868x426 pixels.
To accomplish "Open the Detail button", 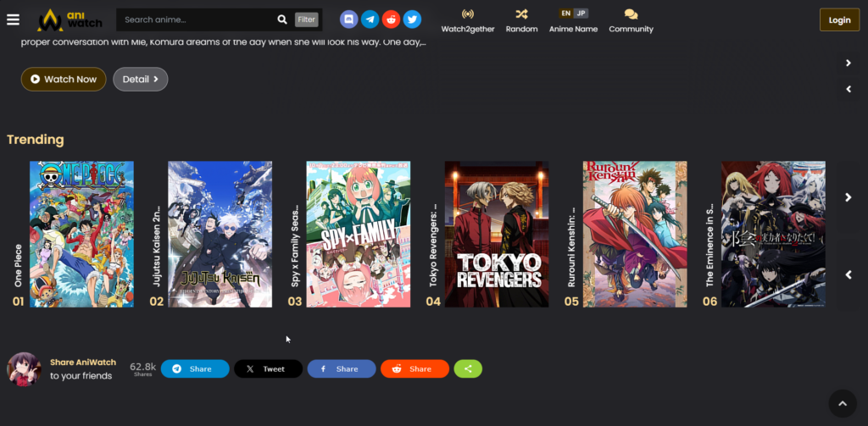I will pos(141,79).
